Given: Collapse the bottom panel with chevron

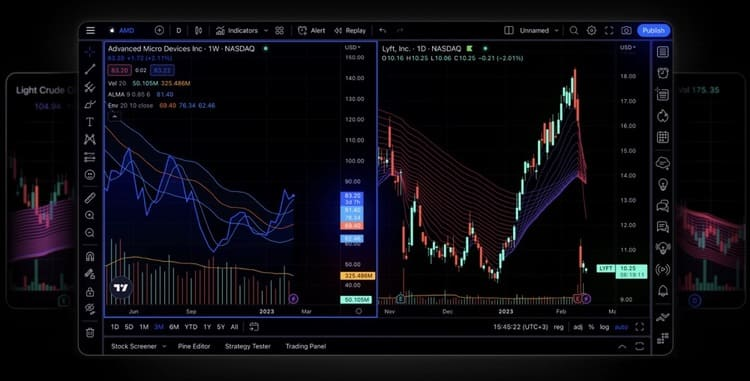Looking at the screenshot, I should pyautogui.click(x=622, y=347).
